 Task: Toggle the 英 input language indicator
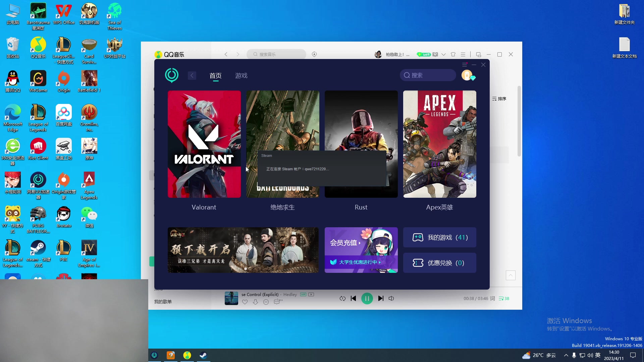pyautogui.click(x=598, y=355)
